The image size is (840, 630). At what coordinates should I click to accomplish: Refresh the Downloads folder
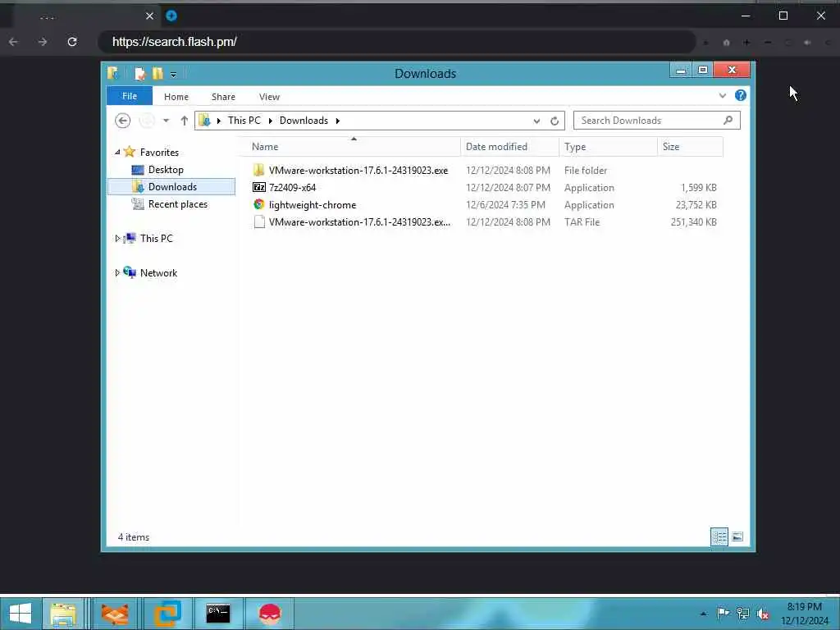tap(555, 121)
